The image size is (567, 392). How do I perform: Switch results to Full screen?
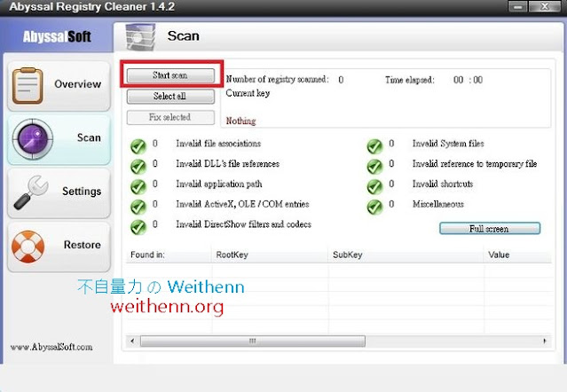click(x=490, y=229)
